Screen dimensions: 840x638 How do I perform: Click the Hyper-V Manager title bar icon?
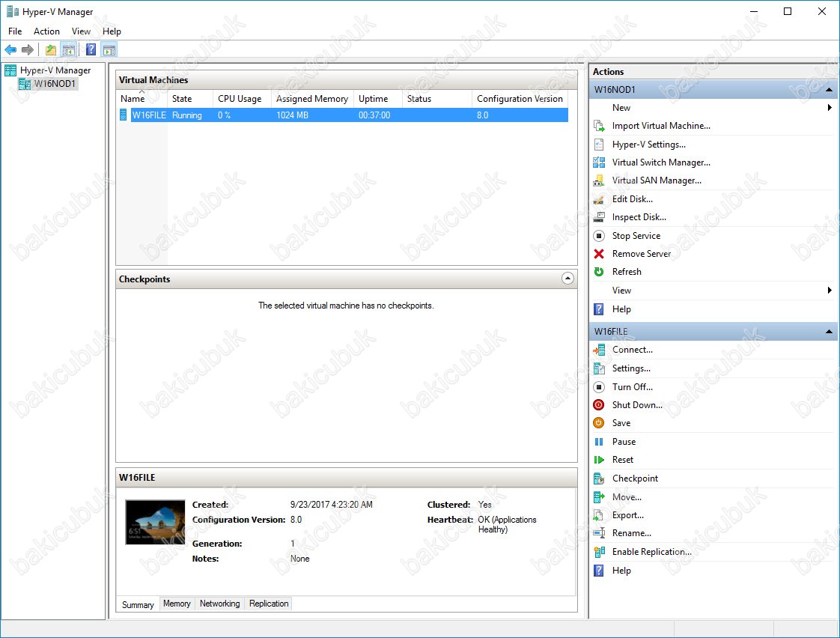pos(12,11)
